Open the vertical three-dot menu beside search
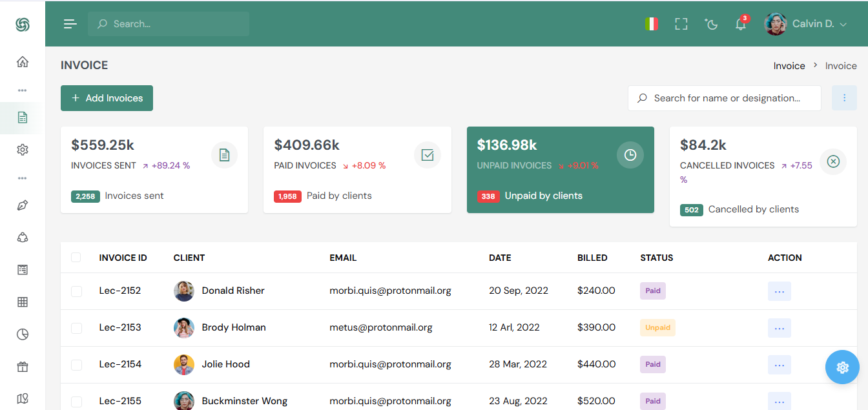Screen dimensions: 868x410 [x=844, y=97]
